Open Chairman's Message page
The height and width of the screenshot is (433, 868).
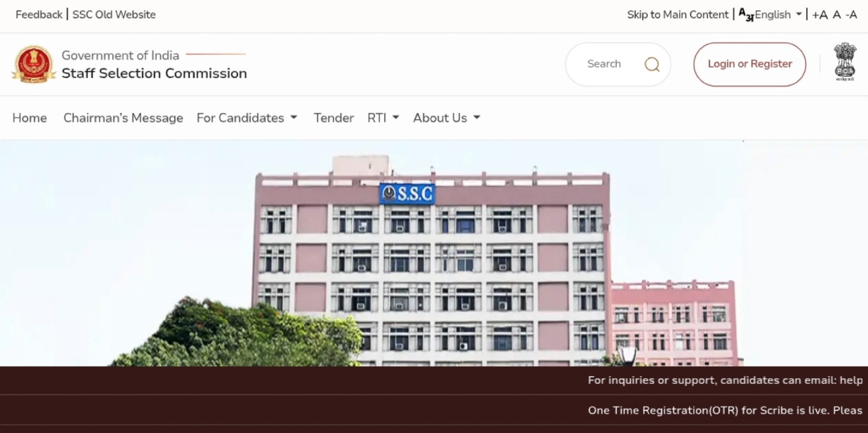123,118
